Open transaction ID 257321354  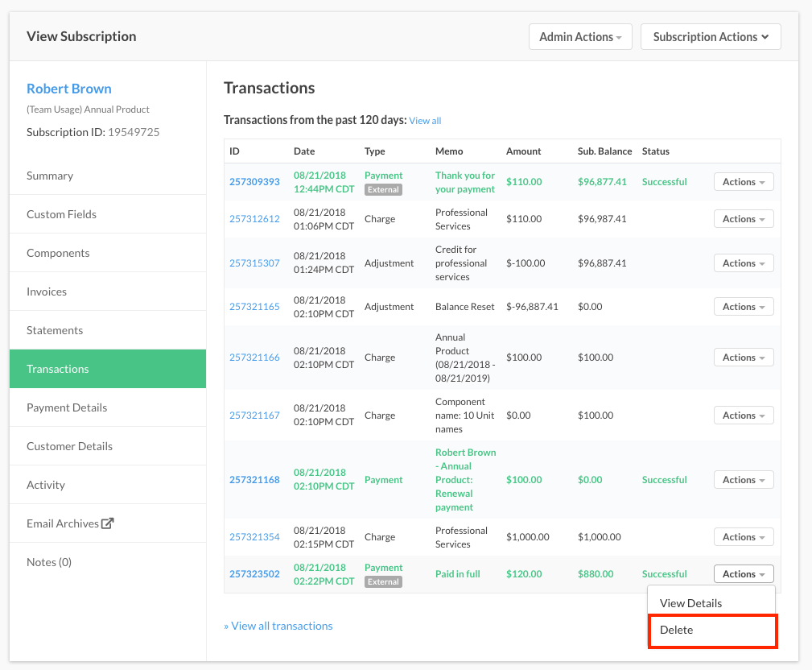coord(254,537)
